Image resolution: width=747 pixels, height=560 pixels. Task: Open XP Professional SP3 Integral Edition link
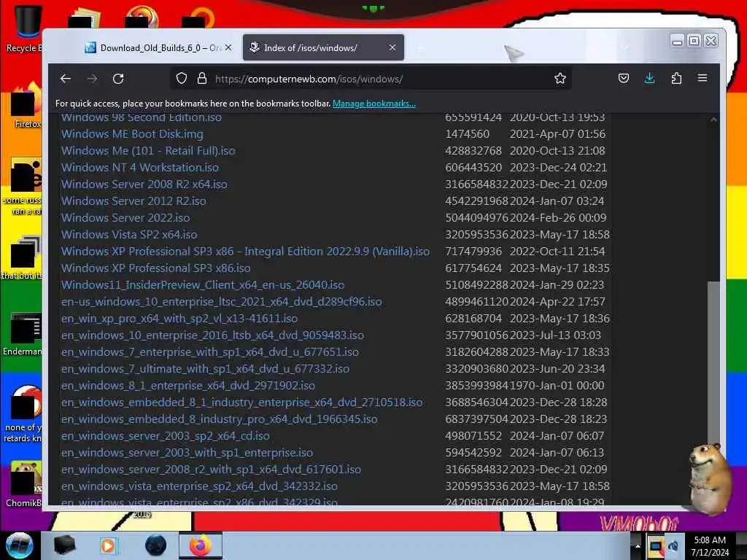coord(245,252)
